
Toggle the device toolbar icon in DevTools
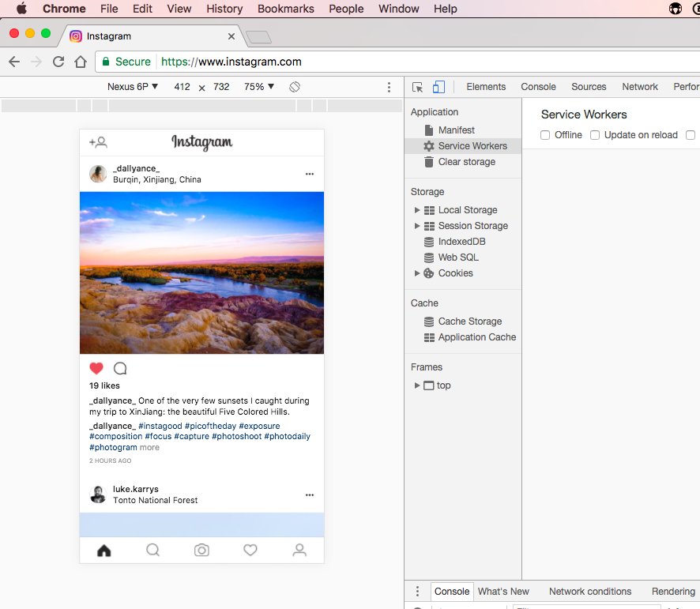[x=438, y=87]
